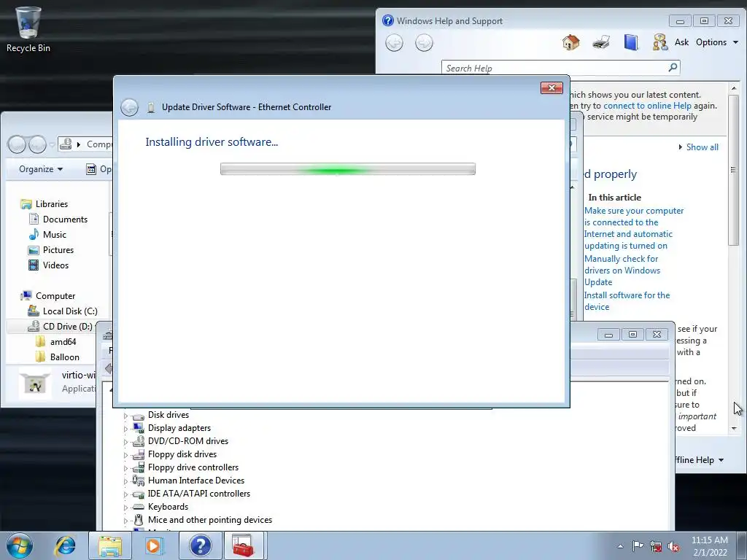Expand Floppy disk drives node
Viewport: 747px width, 560px height.
coord(126,455)
